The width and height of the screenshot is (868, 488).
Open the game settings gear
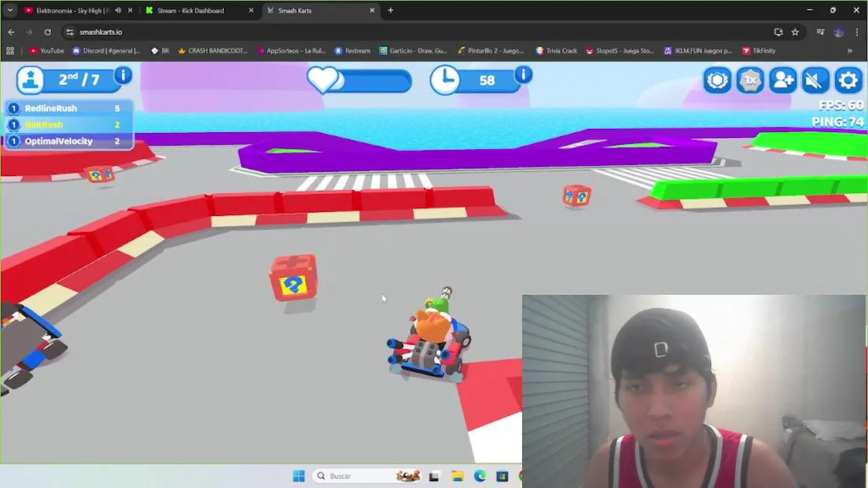tap(848, 81)
